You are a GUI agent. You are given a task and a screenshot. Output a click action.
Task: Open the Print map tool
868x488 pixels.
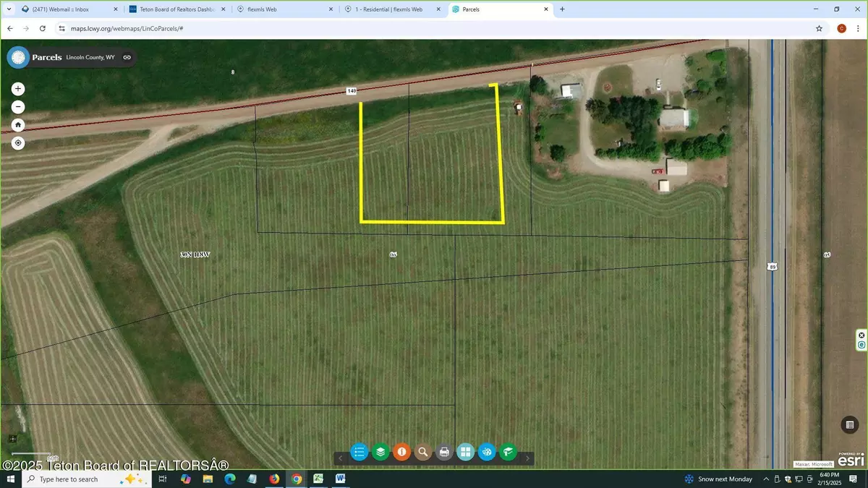[444, 452]
